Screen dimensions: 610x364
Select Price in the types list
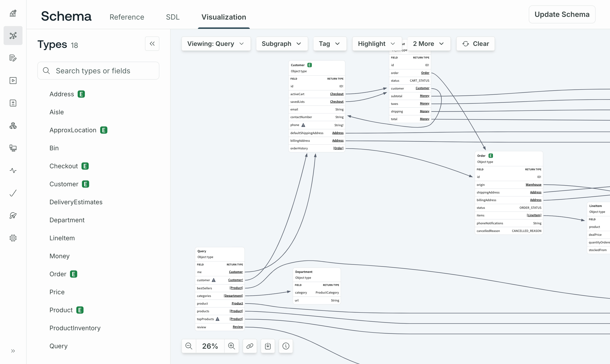[x=57, y=292]
